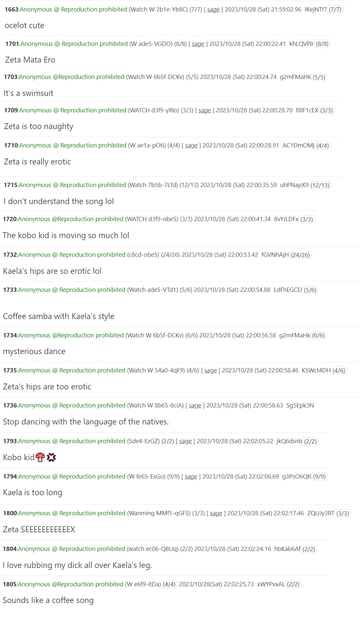The width and height of the screenshot is (364, 621).
Task: Open the sage link on post 1794
Action: [x=191, y=477]
